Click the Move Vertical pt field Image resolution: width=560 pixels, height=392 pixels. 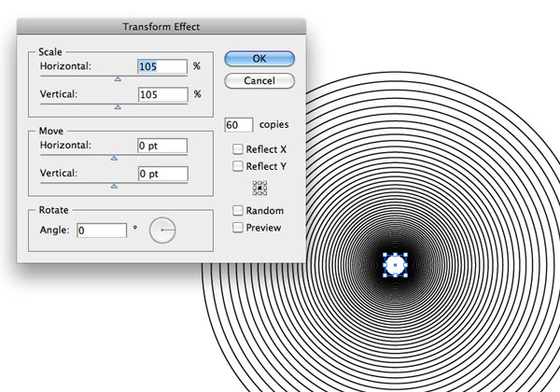tap(162, 174)
